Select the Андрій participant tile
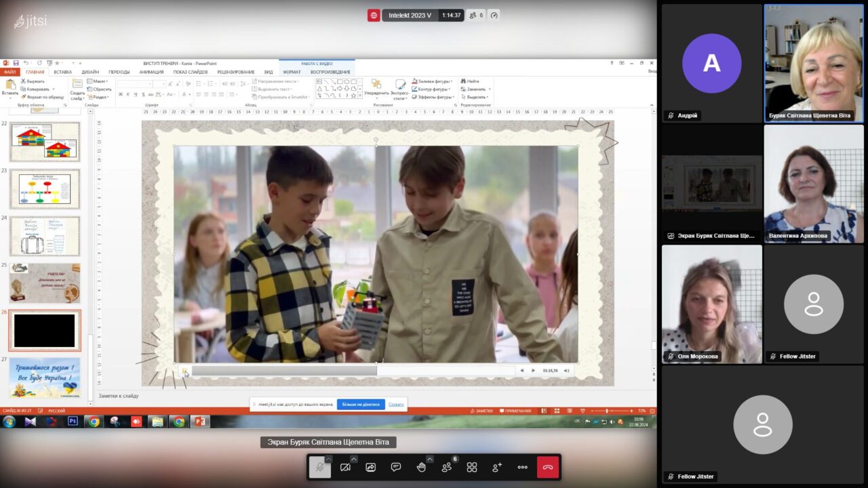Image resolution: width=868 pixels, height=488 pixels. (x=711, y=64)
